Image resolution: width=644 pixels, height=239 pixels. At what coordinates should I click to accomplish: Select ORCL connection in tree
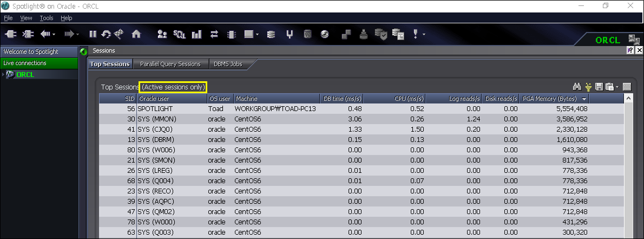point(25,74)
